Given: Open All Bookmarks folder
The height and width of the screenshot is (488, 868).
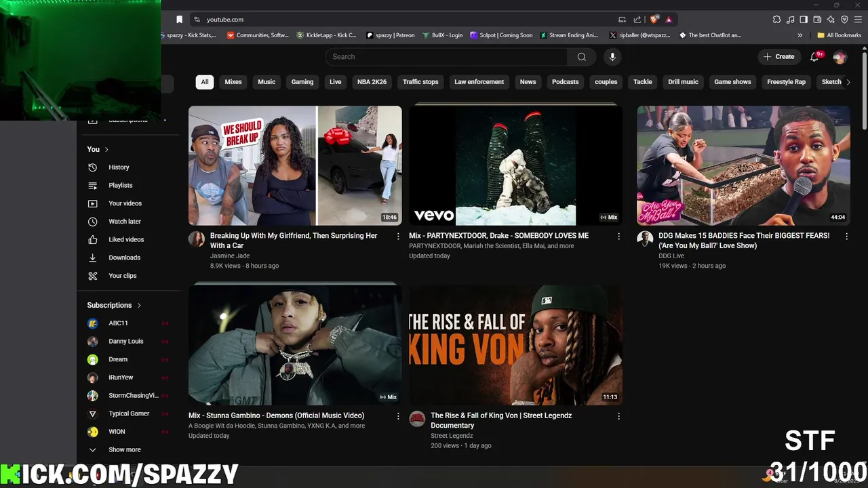Looking at the screenshot, I should [839, 35].
